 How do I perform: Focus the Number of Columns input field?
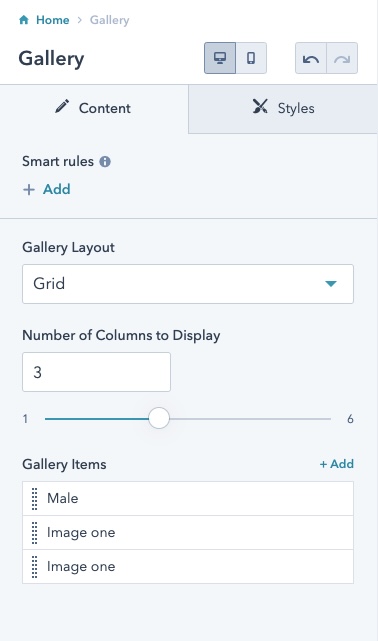(x=96, y=372)
